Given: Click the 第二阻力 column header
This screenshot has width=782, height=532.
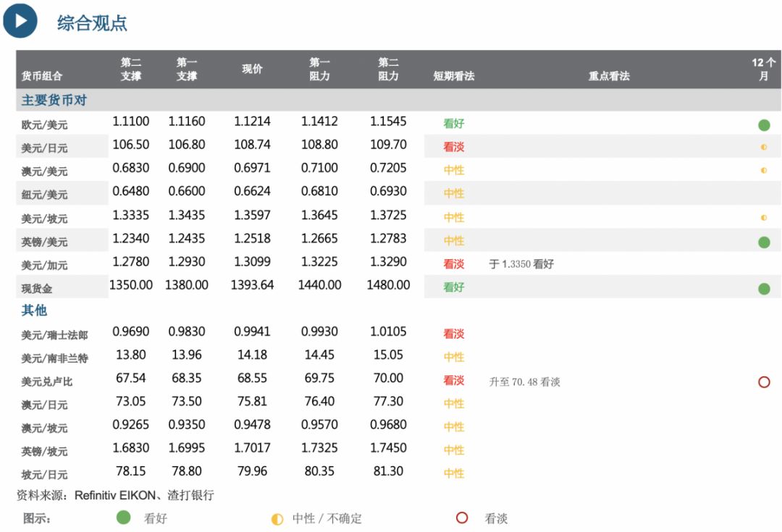Looking at the screenshot, I should point(388,69).
